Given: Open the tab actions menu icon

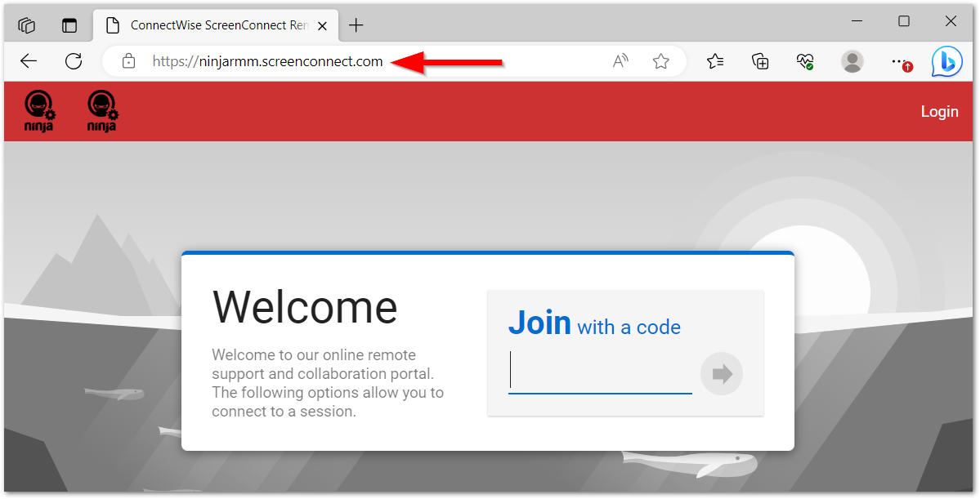Looking at the screenshot, I should pos(69,25).
